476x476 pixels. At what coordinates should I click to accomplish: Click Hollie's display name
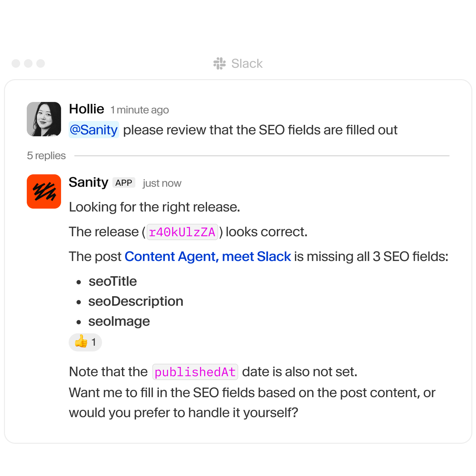86,109
